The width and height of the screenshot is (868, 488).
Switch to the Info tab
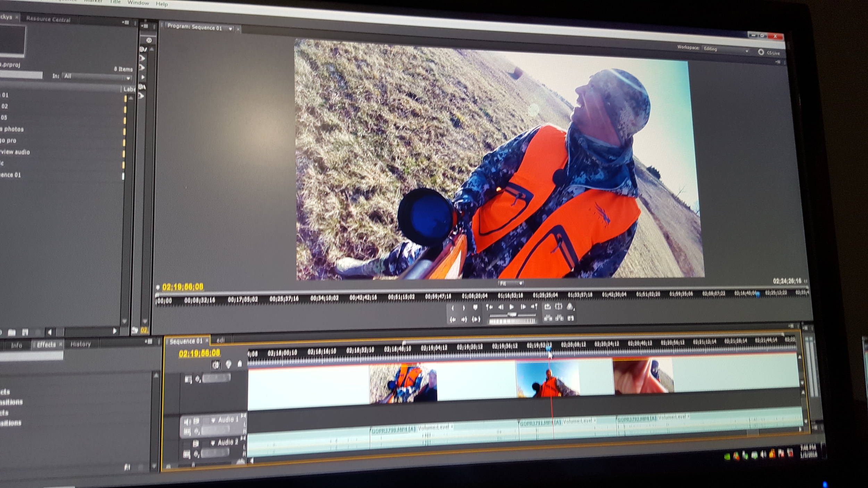click(16, 345)
